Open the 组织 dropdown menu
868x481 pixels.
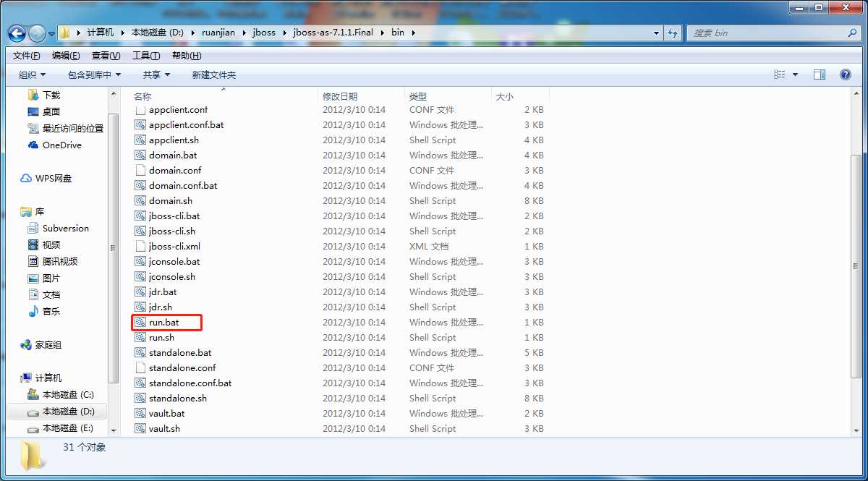click(x=32, y=75)
